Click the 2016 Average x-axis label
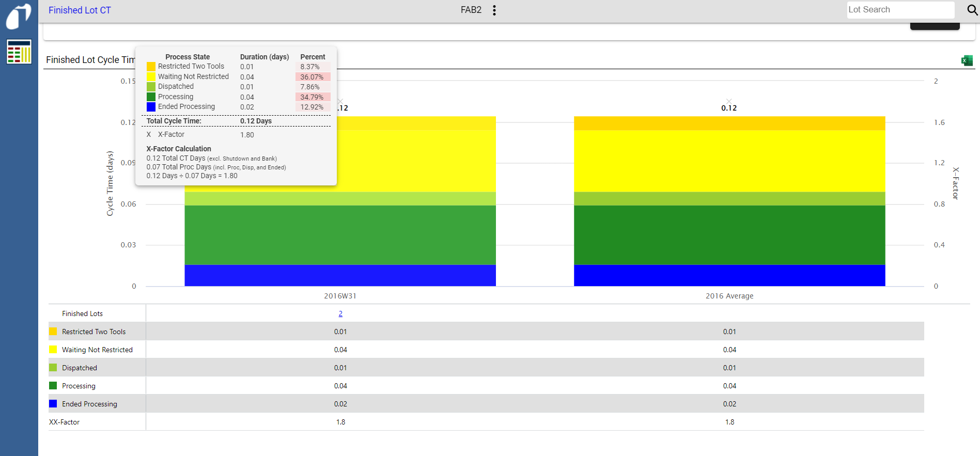The width and height of the screenshot is (980, 456). pyautogui.click(x=729, y=296)
